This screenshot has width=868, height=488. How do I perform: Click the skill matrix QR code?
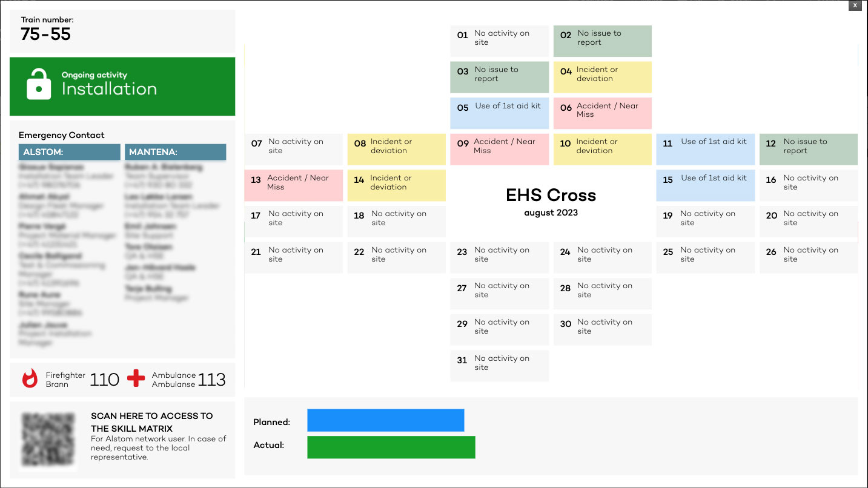pyautogui.click(x=48, y=439)
